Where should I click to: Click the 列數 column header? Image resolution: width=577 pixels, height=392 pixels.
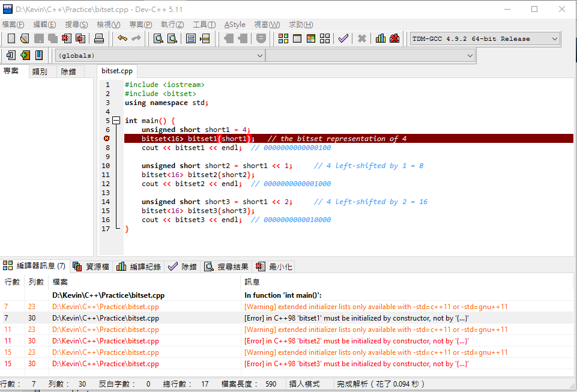36,282
